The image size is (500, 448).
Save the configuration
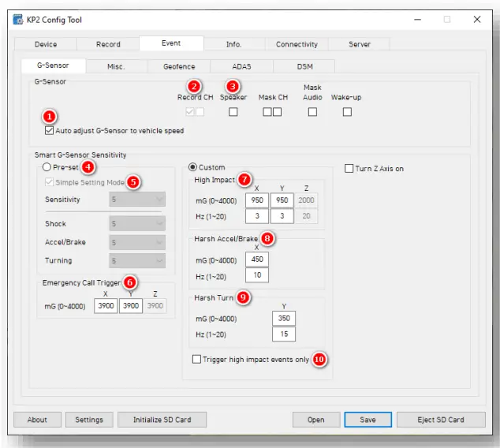tap(368, 420)
